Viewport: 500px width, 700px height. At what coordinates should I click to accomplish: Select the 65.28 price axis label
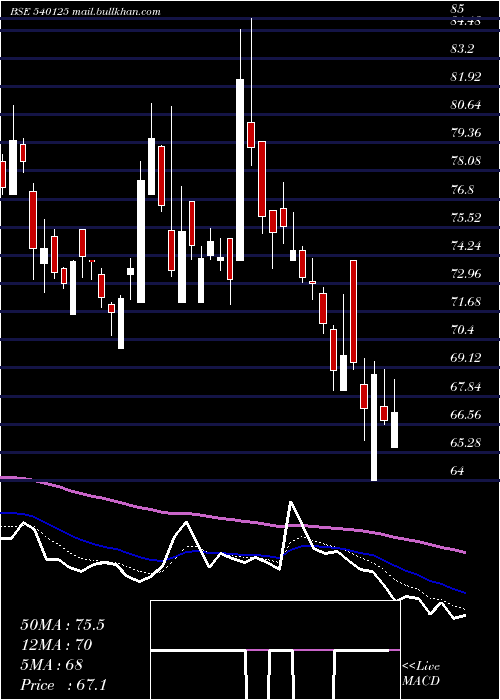click(467, 443)
